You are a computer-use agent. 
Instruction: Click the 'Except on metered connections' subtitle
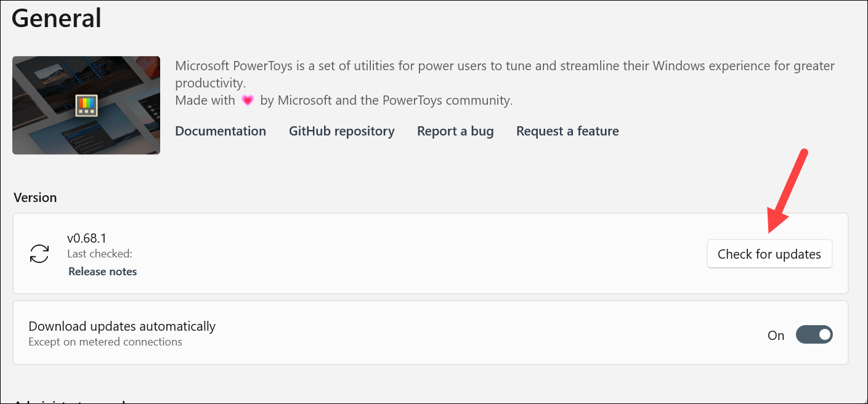(x=105, y=342)
